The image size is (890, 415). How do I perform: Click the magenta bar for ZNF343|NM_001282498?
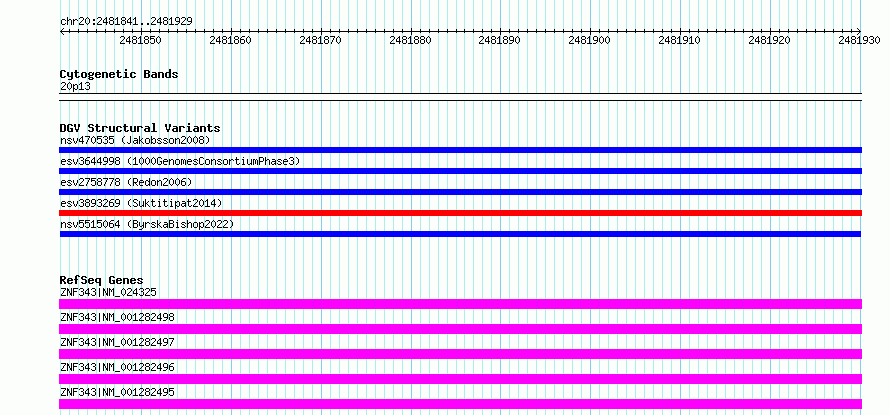(460, 329)
